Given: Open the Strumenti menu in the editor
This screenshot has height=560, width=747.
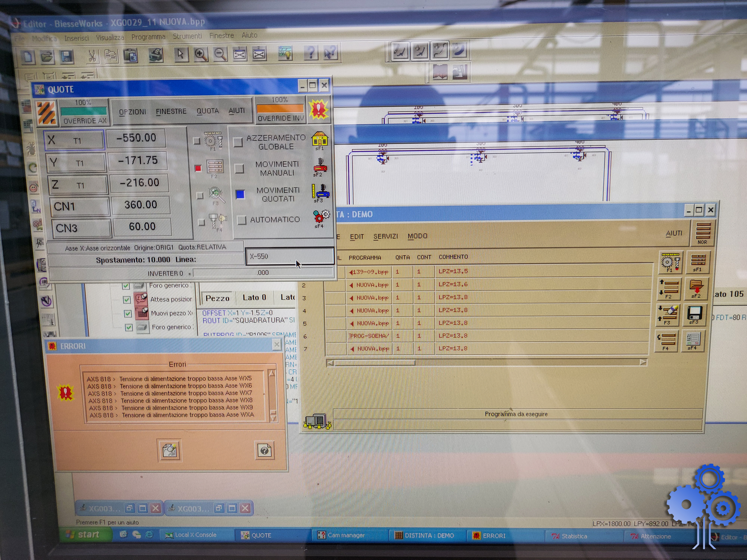Looking at the screenshot, I should [187, 36].
